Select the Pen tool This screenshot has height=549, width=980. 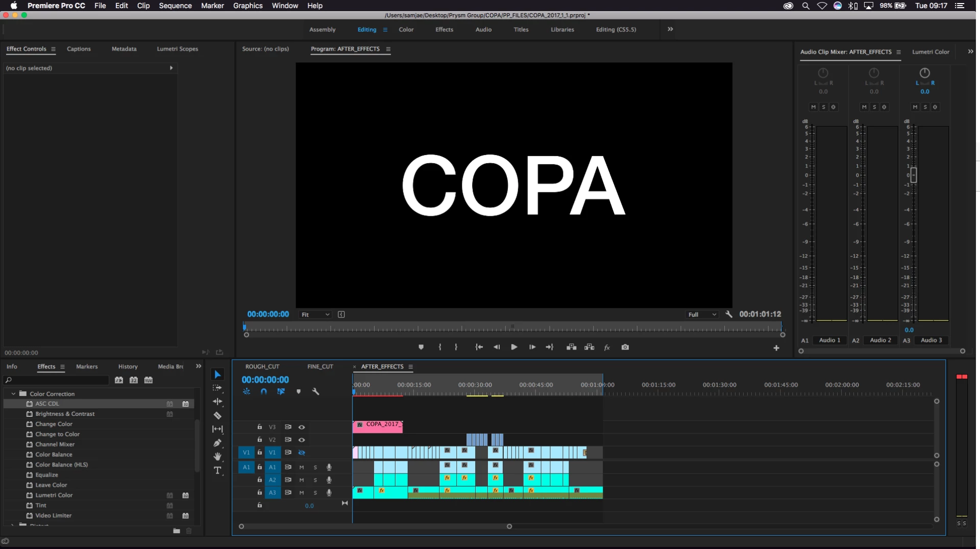[x=217, y=443]
